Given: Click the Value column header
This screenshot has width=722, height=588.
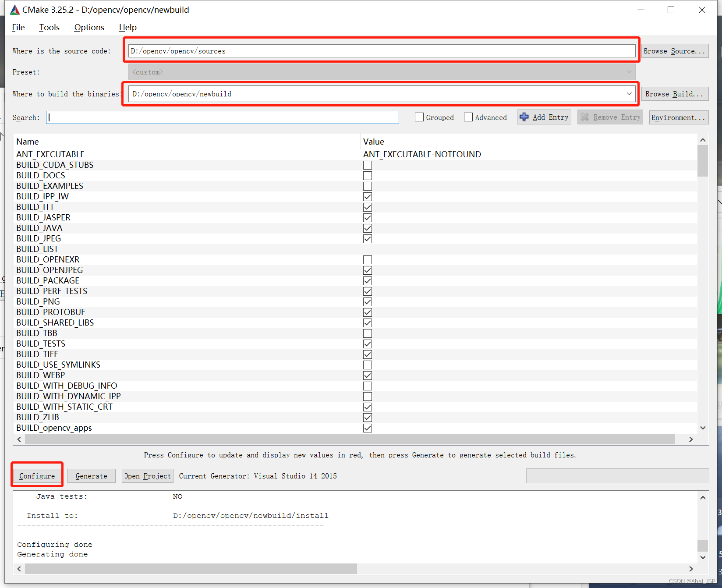Looking at the screenshot, I should coord(374,142).
